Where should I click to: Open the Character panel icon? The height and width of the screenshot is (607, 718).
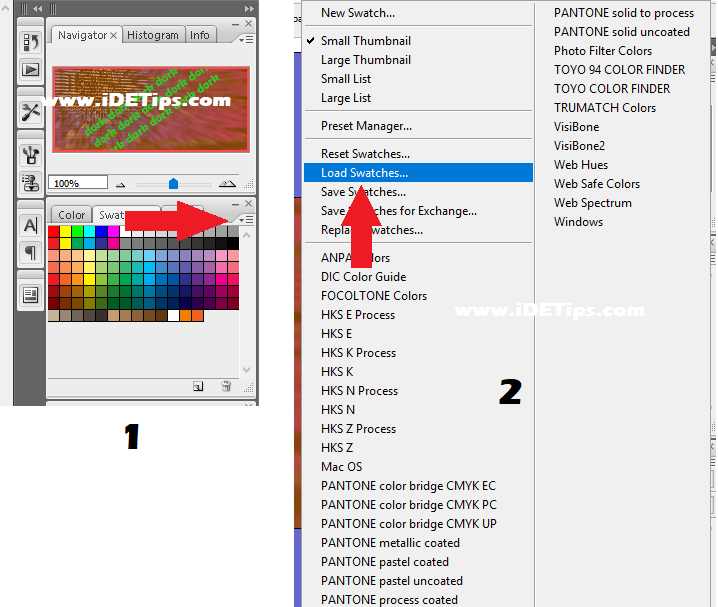31,225
